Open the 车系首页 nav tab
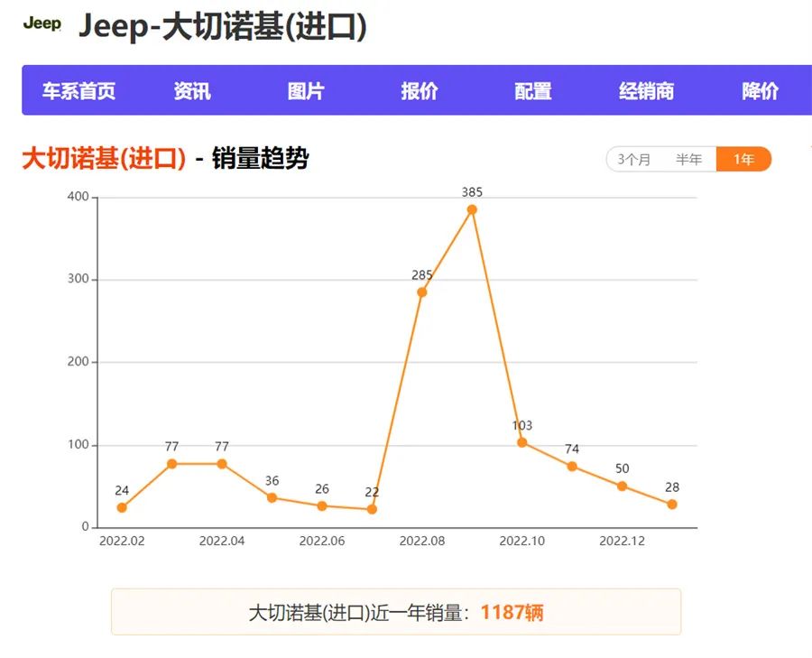Image resolution: width=812 pixels, height=658 pixels. tap(78, 91)
